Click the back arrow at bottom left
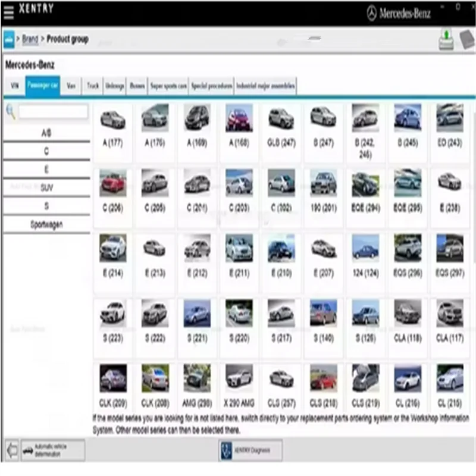The width and height of the screenshot is (476, 476). click(12, 450)
